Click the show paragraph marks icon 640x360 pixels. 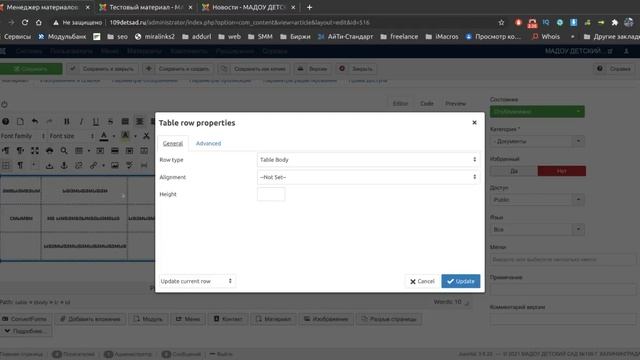click(20, 165)
